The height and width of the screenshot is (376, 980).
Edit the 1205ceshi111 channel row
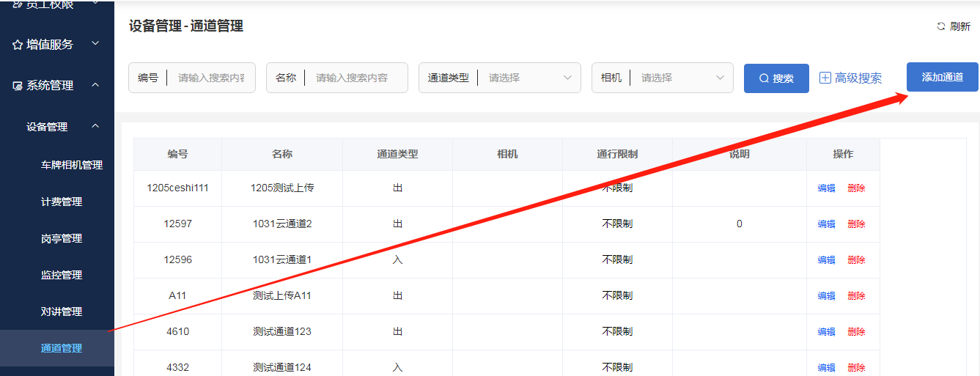tap(826, 188)
